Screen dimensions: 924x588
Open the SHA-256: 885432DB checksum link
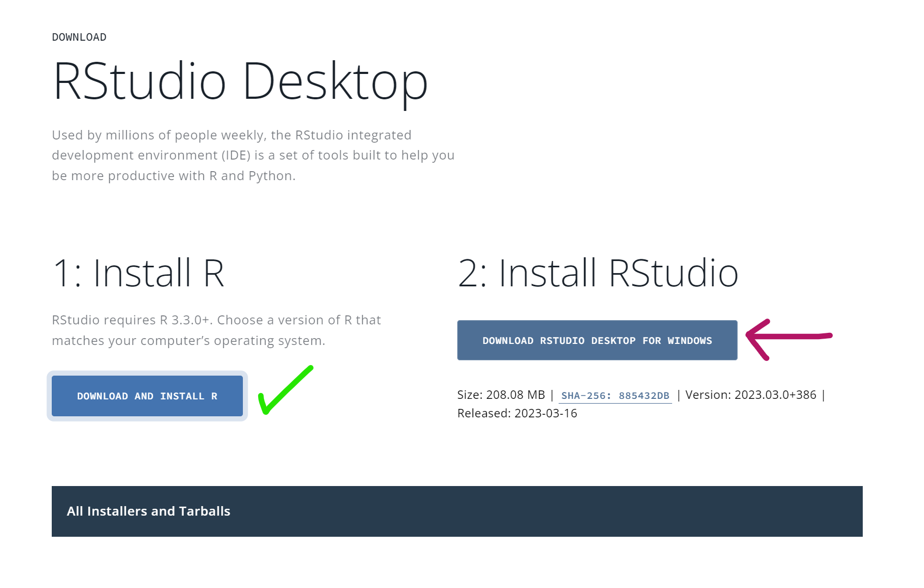pos(615,395)
